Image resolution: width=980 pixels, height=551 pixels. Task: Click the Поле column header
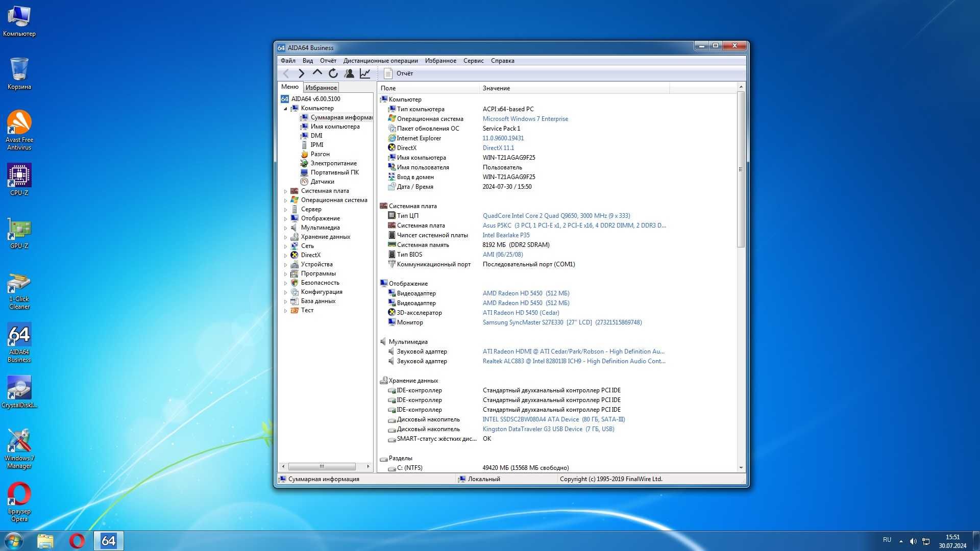coord(428,88)
